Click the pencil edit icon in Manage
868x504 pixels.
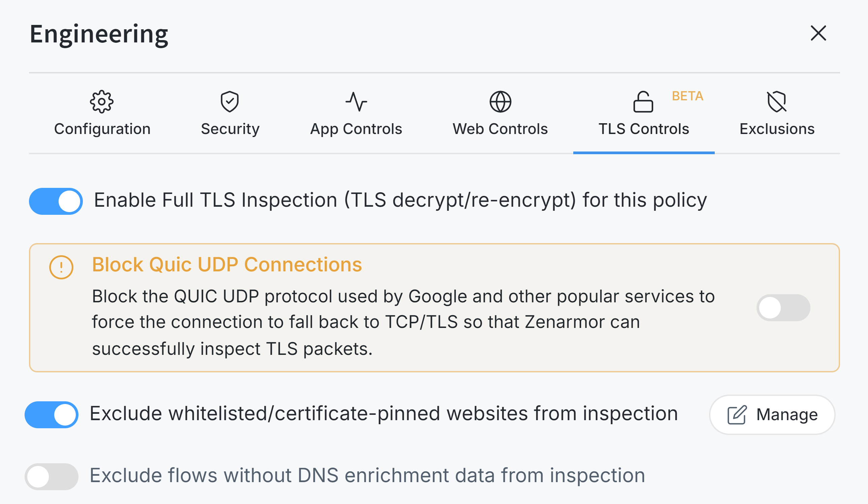(x=736, y=414)
